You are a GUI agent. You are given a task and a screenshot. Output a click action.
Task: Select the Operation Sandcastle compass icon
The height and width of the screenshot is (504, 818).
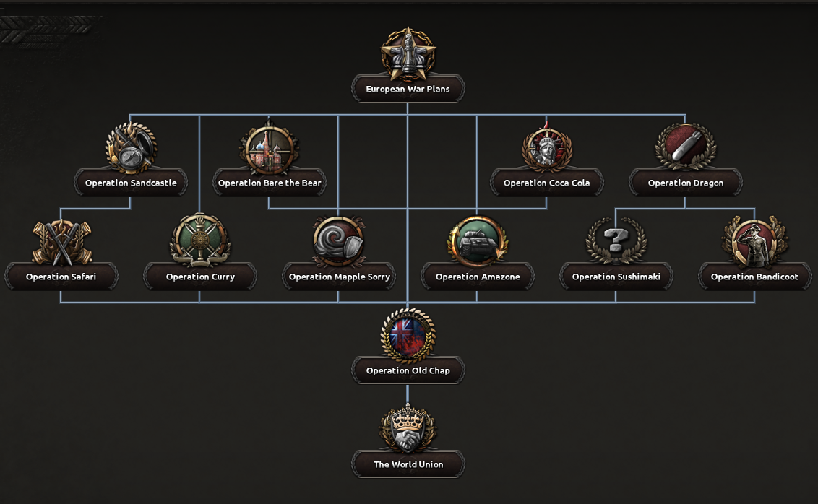tap(131, 148)
